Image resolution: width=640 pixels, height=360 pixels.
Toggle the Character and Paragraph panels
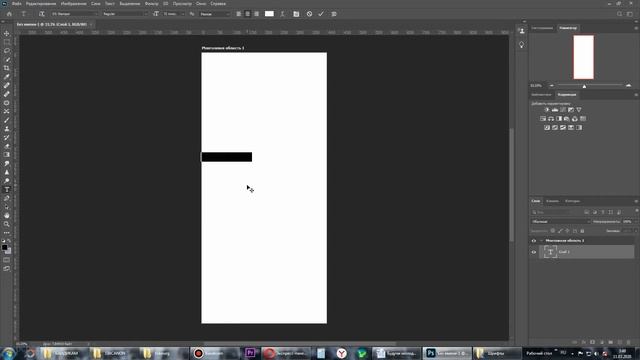tap(296, 14)
